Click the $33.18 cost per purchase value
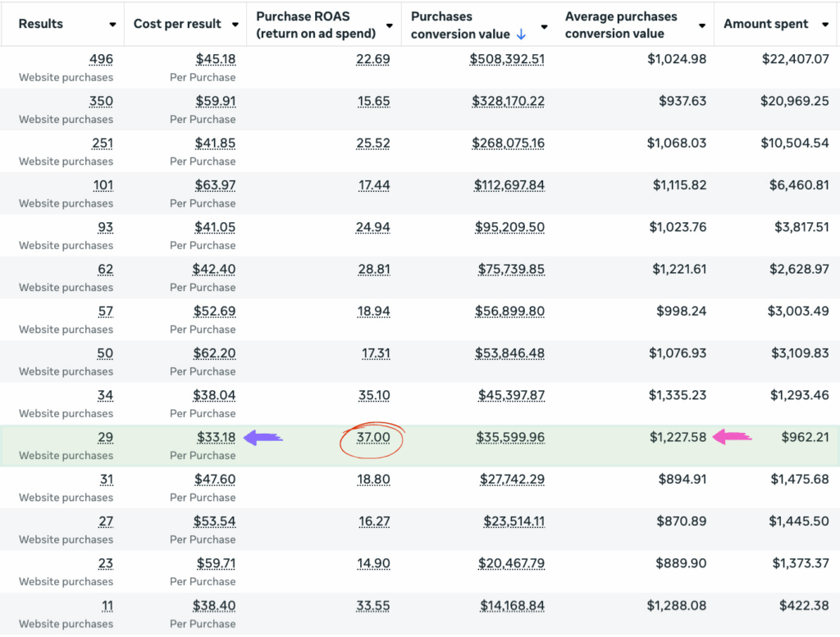Image resolution: width=840 pixels, height=637 pixels. click(216, 437)
